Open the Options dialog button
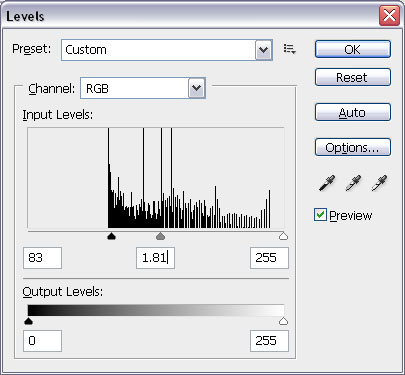 point(352,147)
